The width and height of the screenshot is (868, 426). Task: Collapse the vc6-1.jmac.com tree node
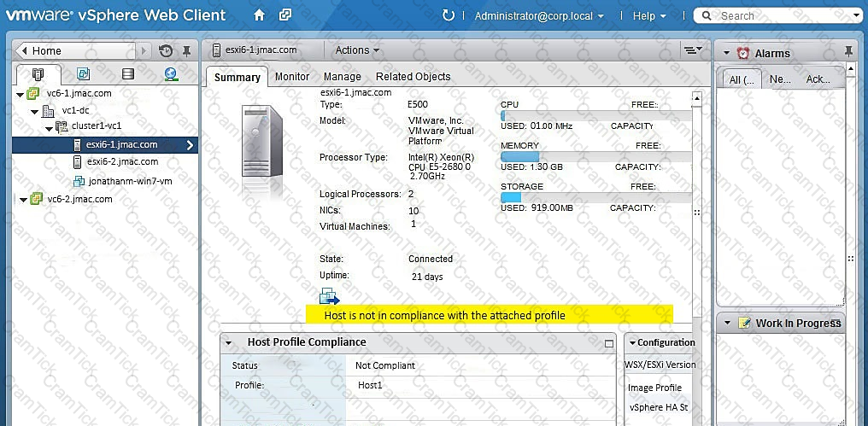point(21,95)
